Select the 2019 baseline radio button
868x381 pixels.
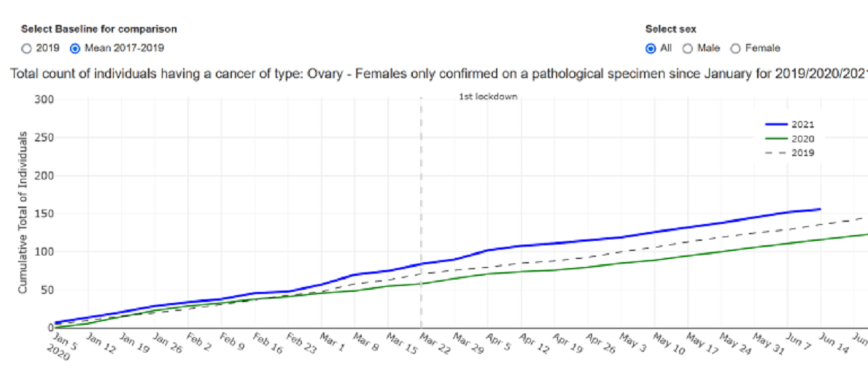(27, 48)
